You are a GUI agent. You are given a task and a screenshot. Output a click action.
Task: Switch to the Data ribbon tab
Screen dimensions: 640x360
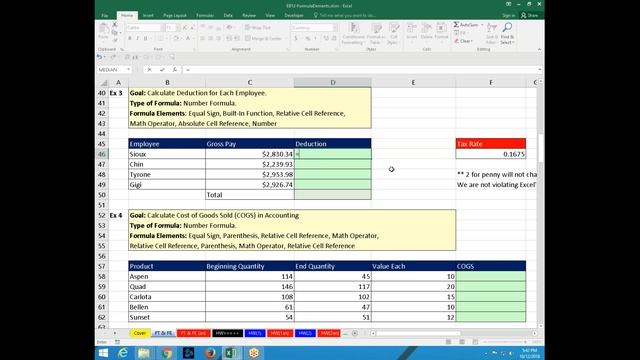(x=228, y=16)
